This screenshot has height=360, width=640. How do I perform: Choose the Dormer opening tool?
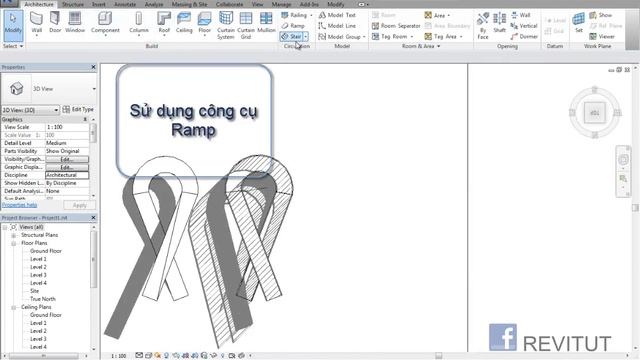point(524,37)
